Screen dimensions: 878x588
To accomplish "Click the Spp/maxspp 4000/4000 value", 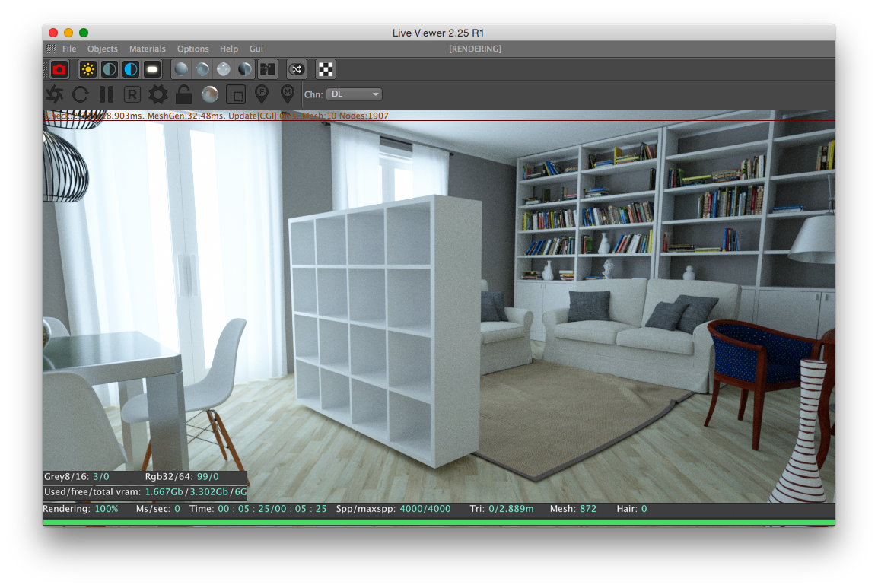I will tap(425, 508).
